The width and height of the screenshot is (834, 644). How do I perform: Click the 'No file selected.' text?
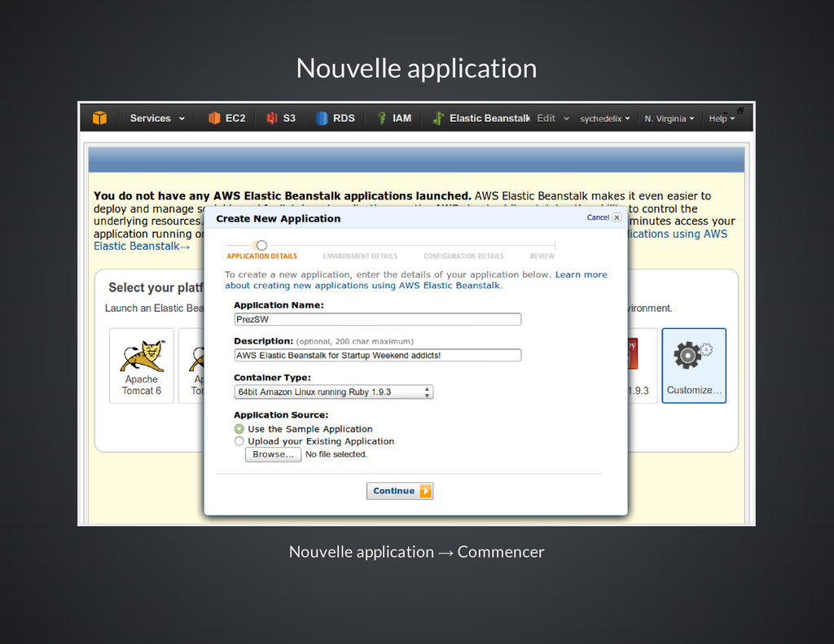click(x=336, y=454)
